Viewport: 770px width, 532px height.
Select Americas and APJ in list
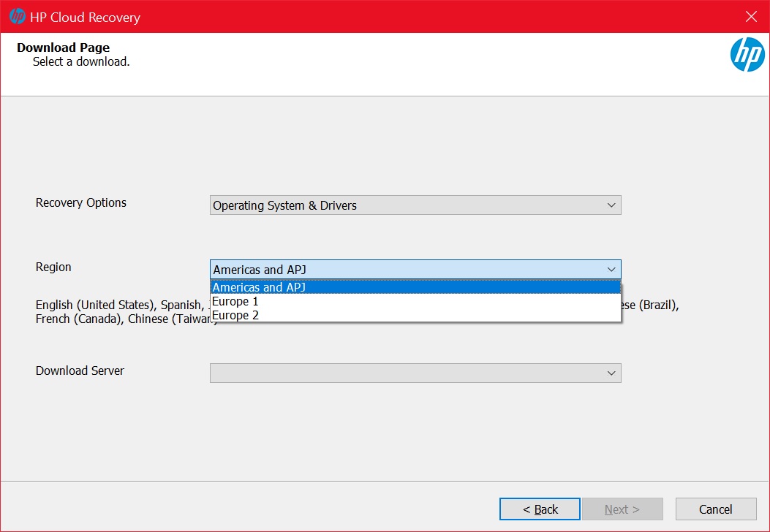pyautogui.click(x=415, y=287)
